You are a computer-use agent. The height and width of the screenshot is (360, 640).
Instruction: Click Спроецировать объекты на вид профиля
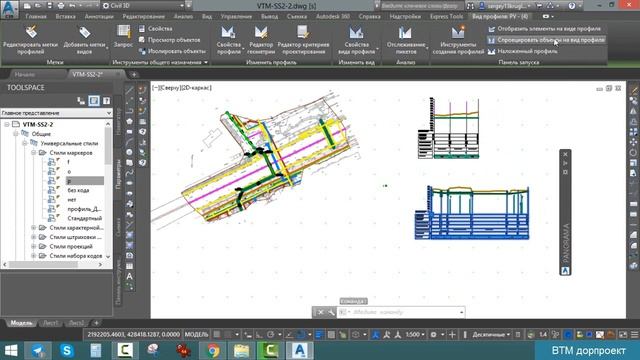(x=546, y=40)
